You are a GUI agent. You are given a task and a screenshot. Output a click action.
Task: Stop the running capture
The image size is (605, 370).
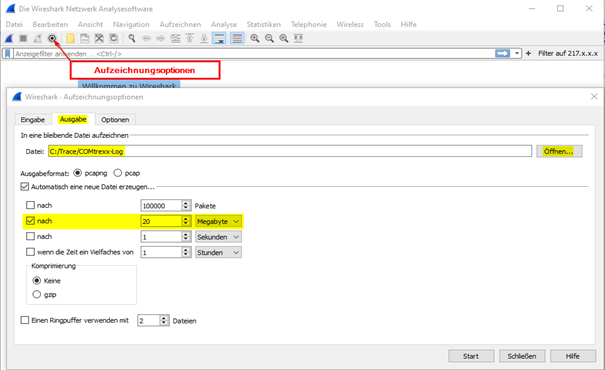click(23, 38)
